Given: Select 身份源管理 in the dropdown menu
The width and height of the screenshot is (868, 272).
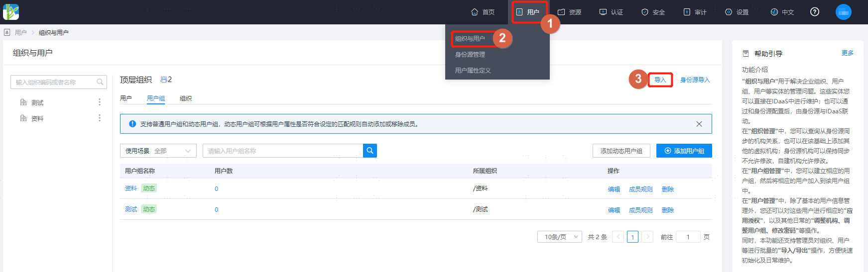Looking at the screenshot, I should click(x=470, y=55).
